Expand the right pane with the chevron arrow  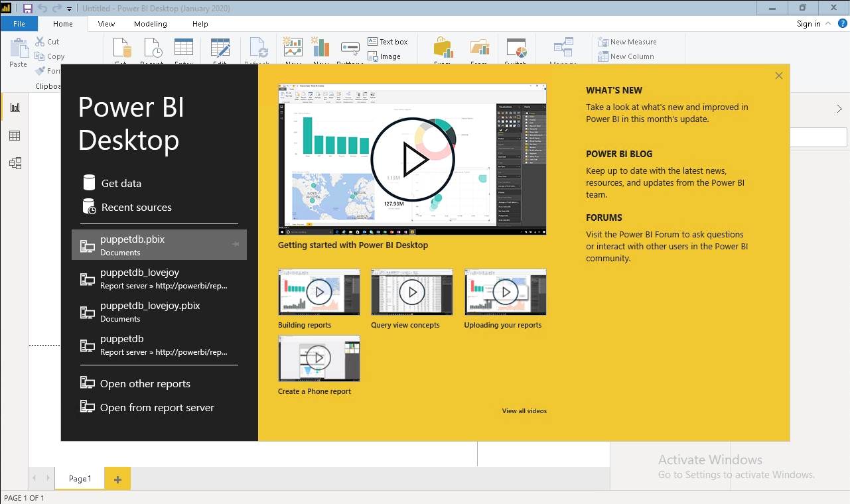839,109
